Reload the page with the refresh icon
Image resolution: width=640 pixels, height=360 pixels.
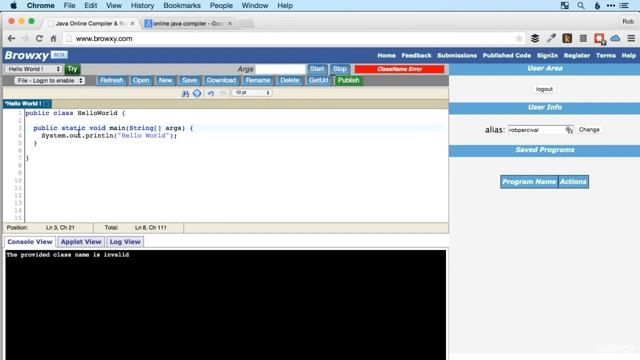point(39,38)
